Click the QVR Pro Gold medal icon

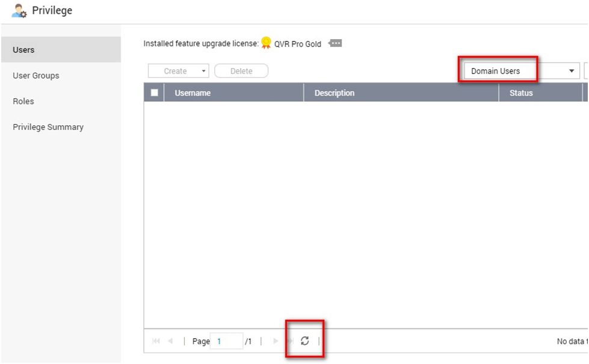[x=266, y=43]
